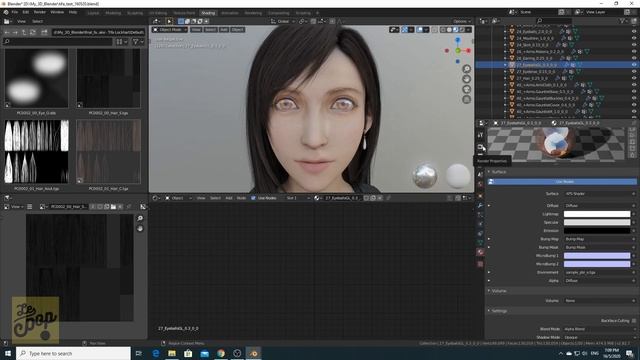
Task: Select rendered viewport shading mode
Action: pyautogui.click(x=462, y=30)
